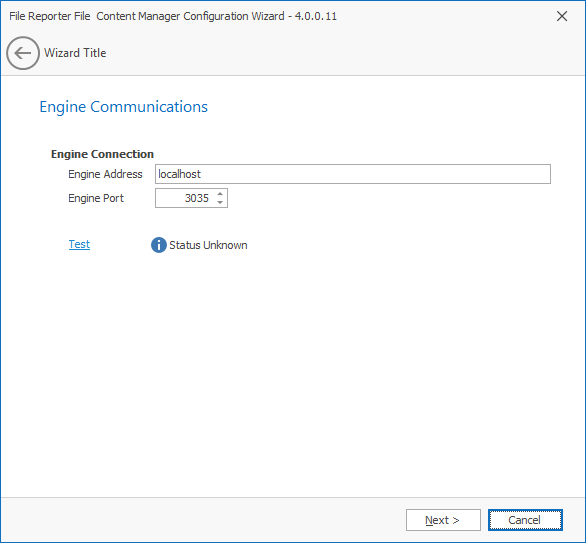Click the footer bar beside Next button

click(203, 520)
